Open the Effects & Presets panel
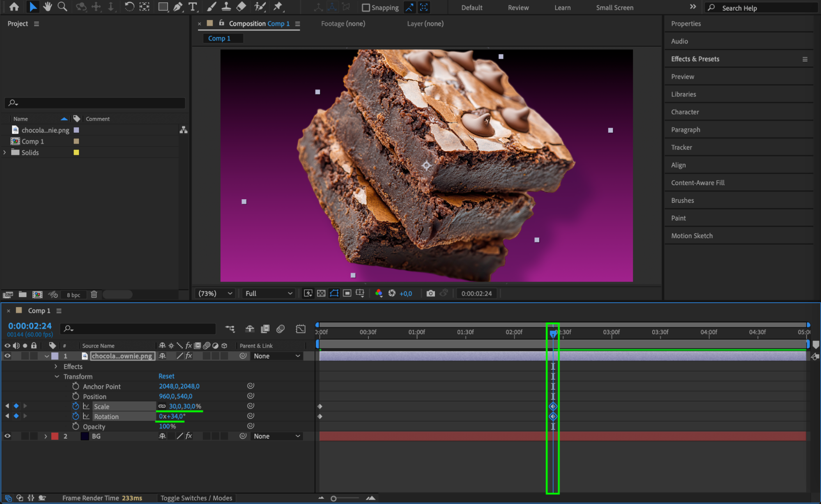Viewport: 821px width, 504px height. 695,59
